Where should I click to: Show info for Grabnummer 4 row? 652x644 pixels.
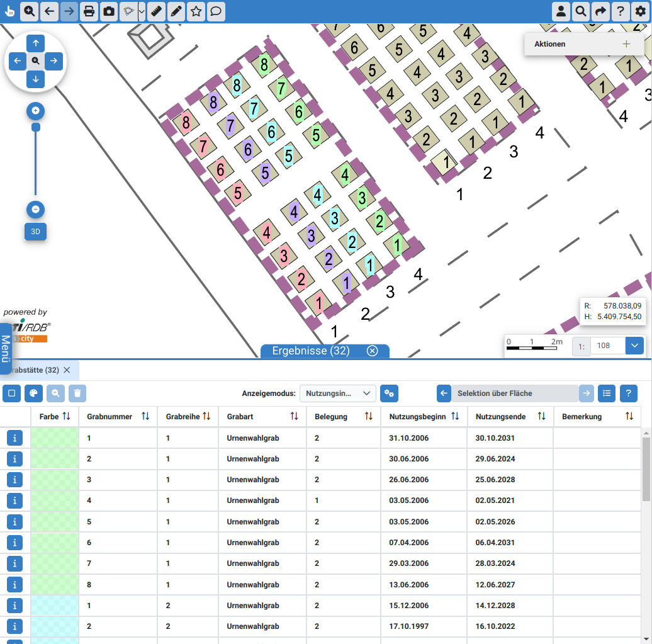tap(14, 500)
